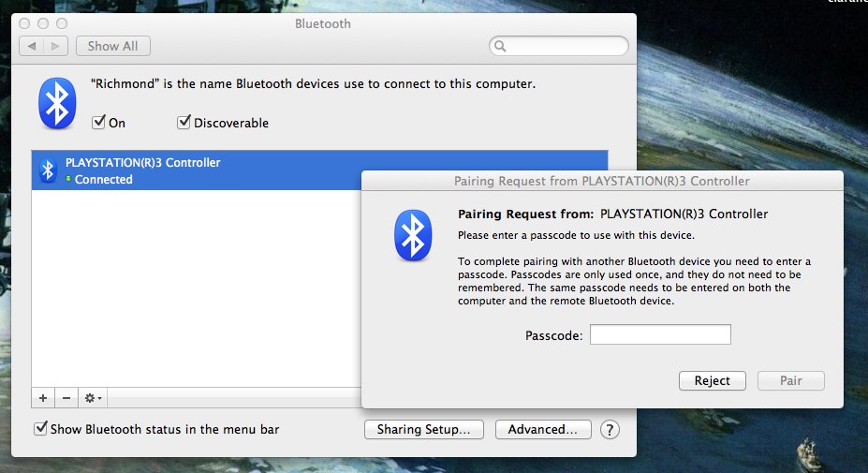The height and width of the screenshot is (473, 868).
Task: Click the "Richmond" computer name text
Action: pyautogui.click(x=125, y=83)
